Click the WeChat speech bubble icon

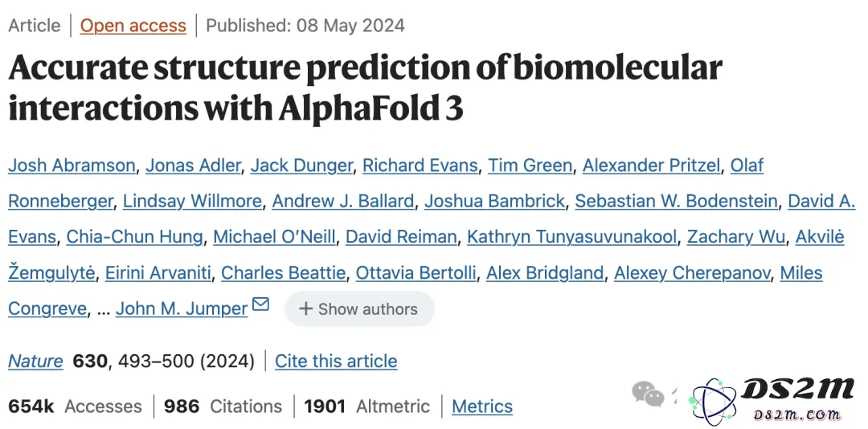[648, 394]
